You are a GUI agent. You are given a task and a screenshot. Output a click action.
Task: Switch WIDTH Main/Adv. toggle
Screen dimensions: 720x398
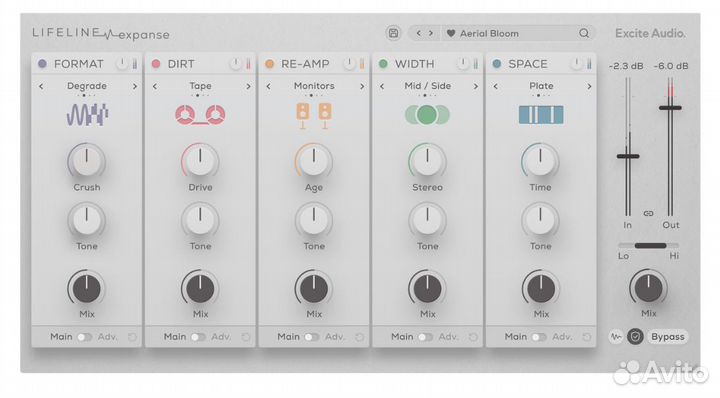pyautogui.click(x=425, y=337)
